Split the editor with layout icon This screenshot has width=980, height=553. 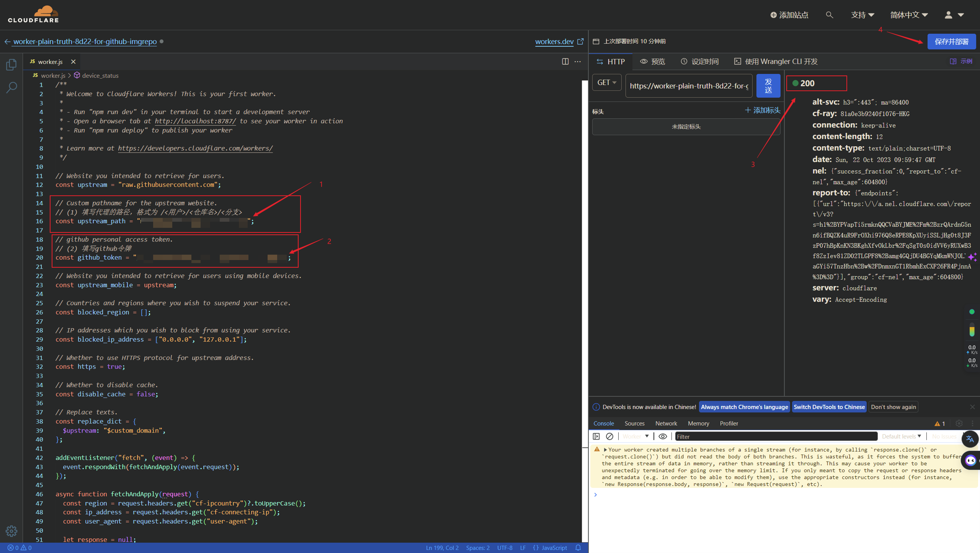click(565, 62)
